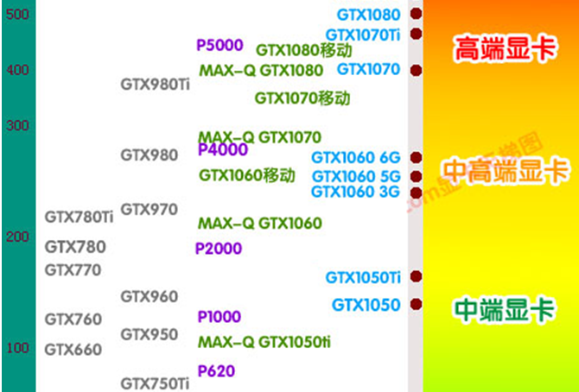This screenshot has width=579, height=392.
Task: Click the marker dot beside blue GTX1070
Action: 417,70
